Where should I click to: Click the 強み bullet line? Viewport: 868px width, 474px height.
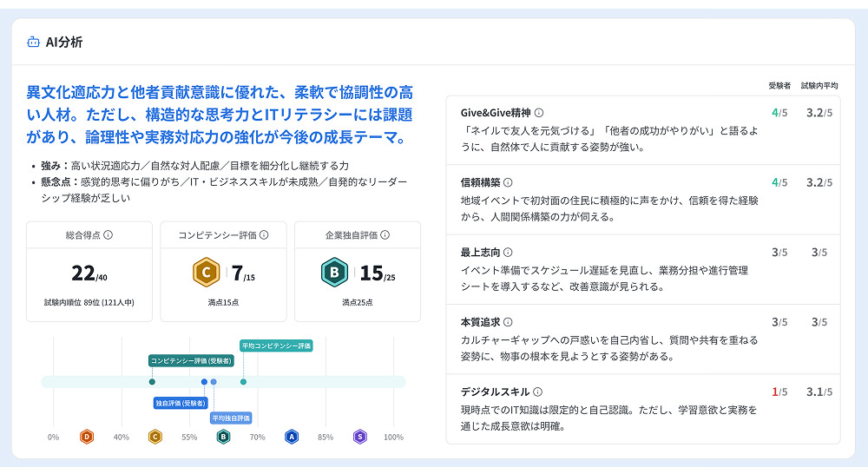(194, 166)
